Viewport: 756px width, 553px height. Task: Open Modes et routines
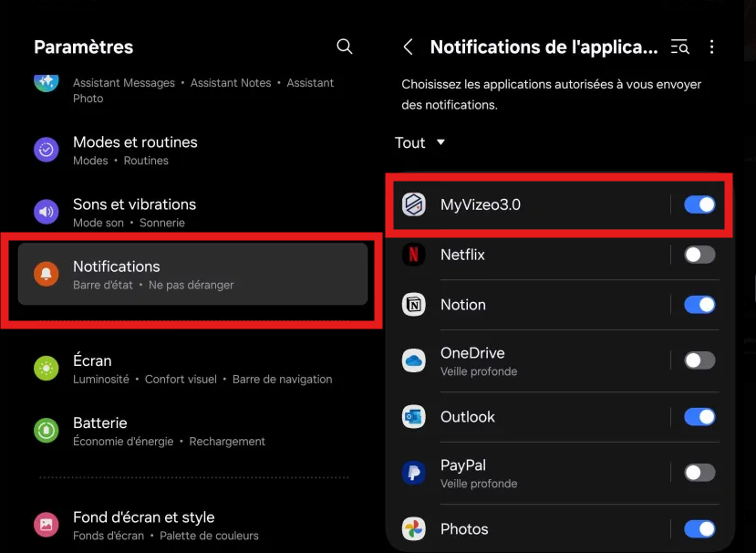[x=192, y=150]
